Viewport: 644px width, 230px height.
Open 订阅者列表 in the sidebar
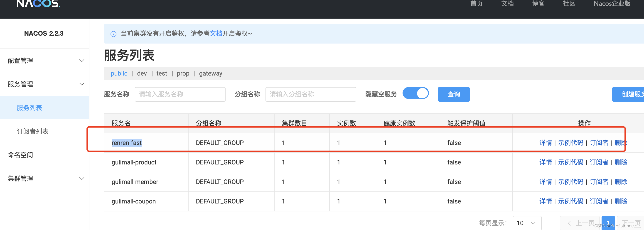click(x=32, y=132)
